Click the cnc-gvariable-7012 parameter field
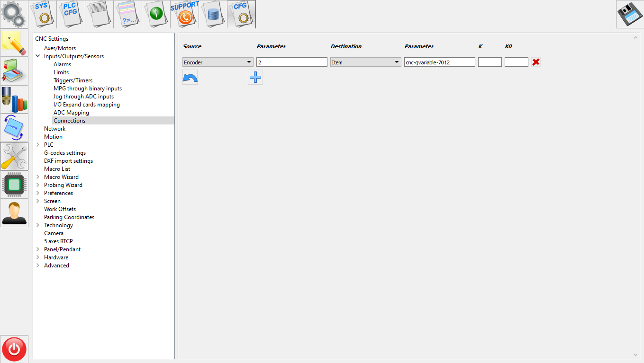The width and height of the screenshot is (644, 363). (x=439, y=62)
